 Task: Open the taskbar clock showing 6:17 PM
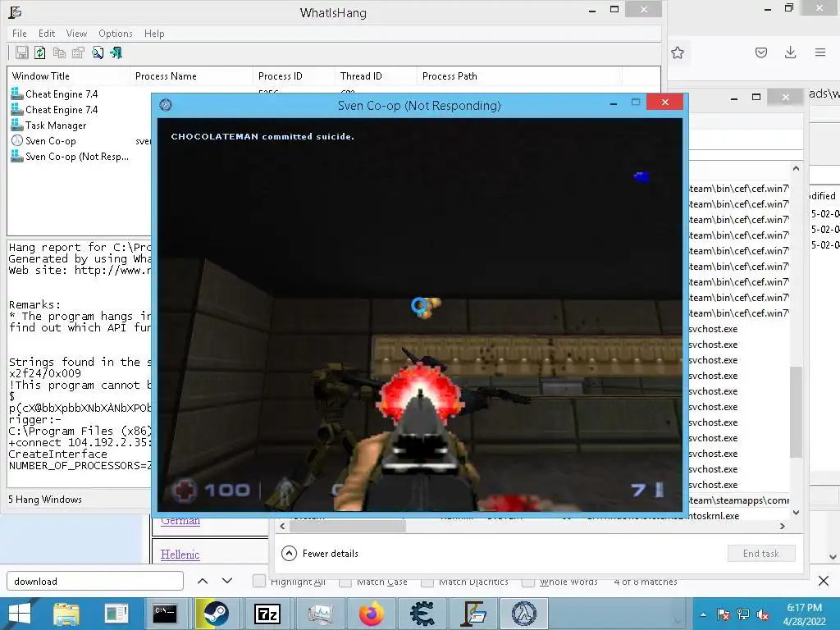(x=805, y=614)
